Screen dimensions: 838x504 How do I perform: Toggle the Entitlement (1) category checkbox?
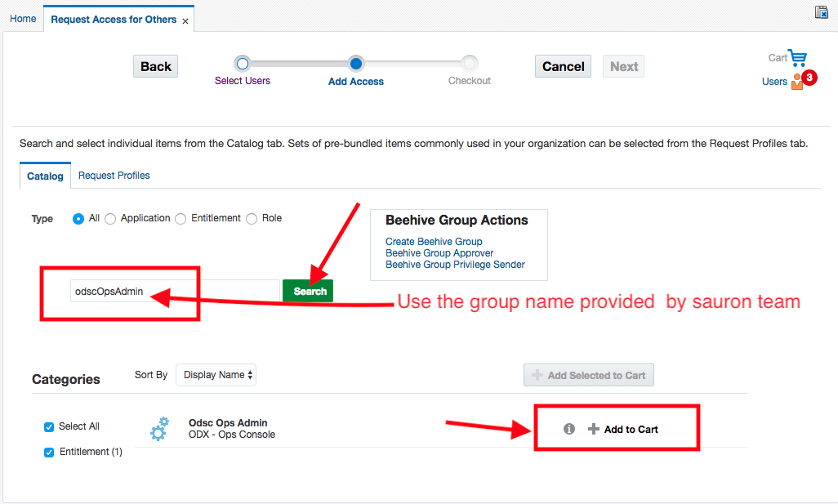pyautogui.click(x=49, y=452)
